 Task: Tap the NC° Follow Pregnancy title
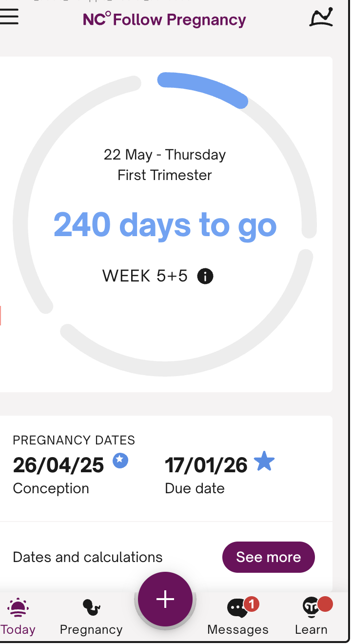(x=165, y=20)
